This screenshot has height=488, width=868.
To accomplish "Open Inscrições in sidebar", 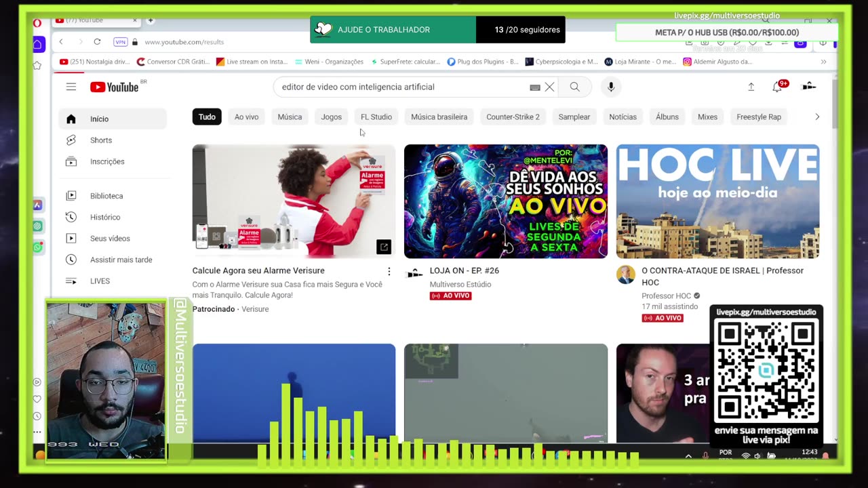I will click(113, 161).
